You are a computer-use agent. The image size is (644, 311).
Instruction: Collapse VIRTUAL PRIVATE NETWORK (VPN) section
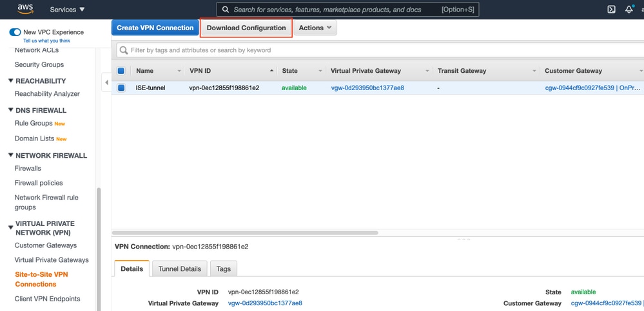pyautogui.click(x=11, y=227)
